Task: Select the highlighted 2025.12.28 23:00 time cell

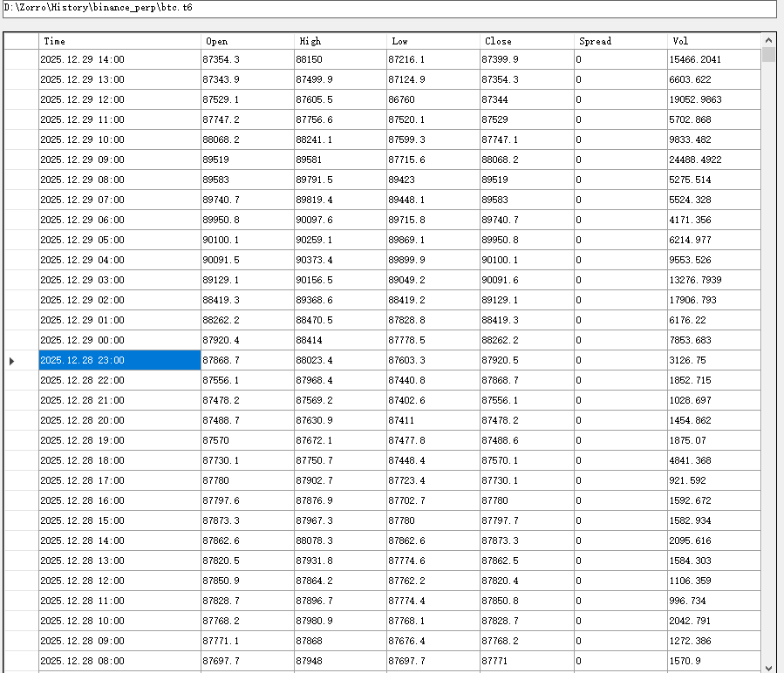Action: pyautogui.click(x=119, y=360)
